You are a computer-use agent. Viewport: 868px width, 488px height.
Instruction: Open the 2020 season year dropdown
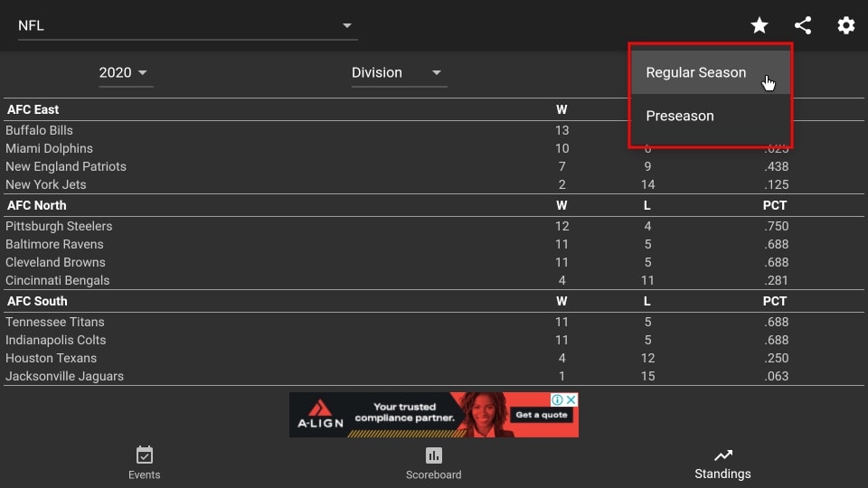tap(125, 72)
